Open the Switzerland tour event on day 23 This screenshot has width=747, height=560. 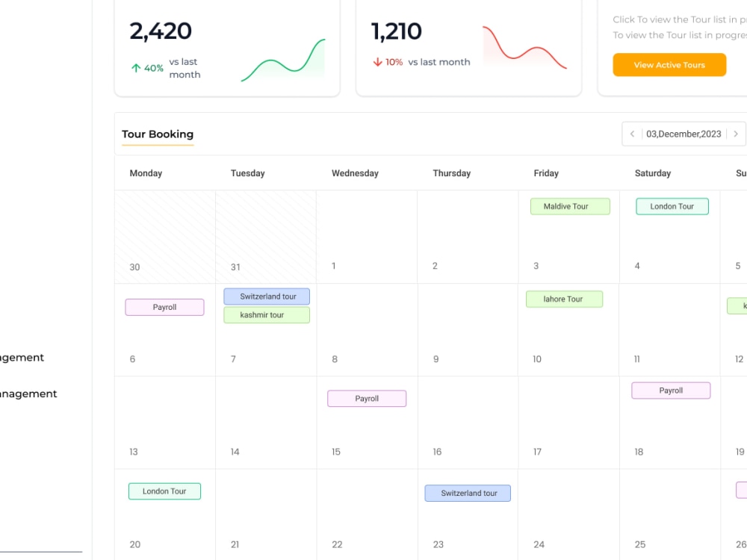[x=468, y=493]
